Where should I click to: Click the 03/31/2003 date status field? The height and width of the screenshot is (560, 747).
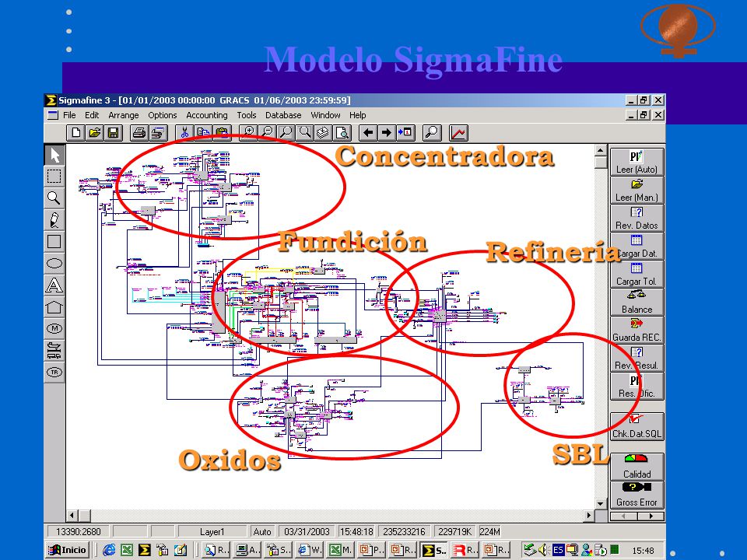pos(307,532)
